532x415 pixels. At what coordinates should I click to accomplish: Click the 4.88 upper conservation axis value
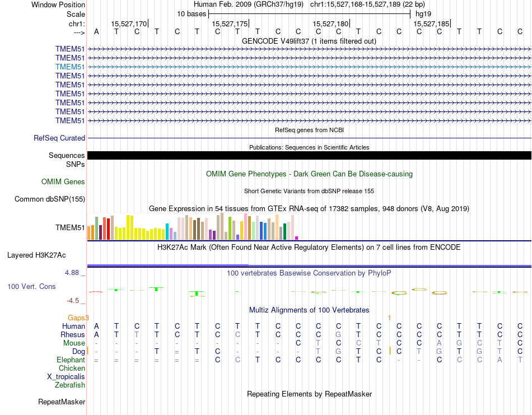[72, 273]
